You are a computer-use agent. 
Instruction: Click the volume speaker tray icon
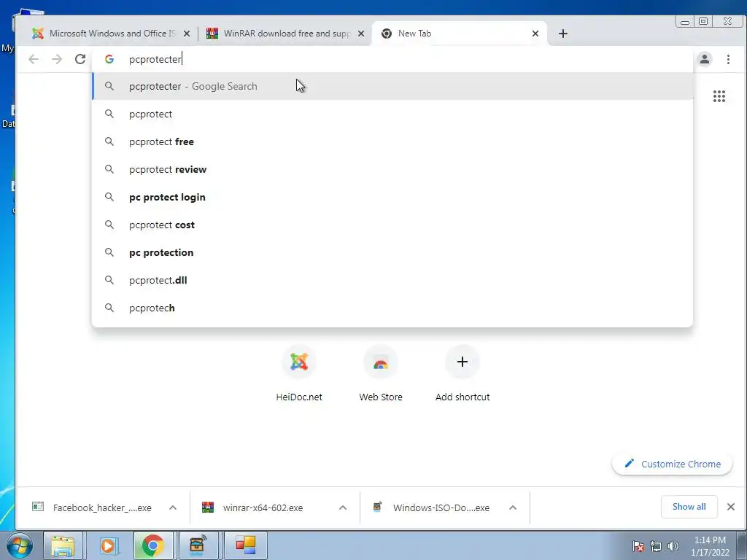(x=673, y=546)
